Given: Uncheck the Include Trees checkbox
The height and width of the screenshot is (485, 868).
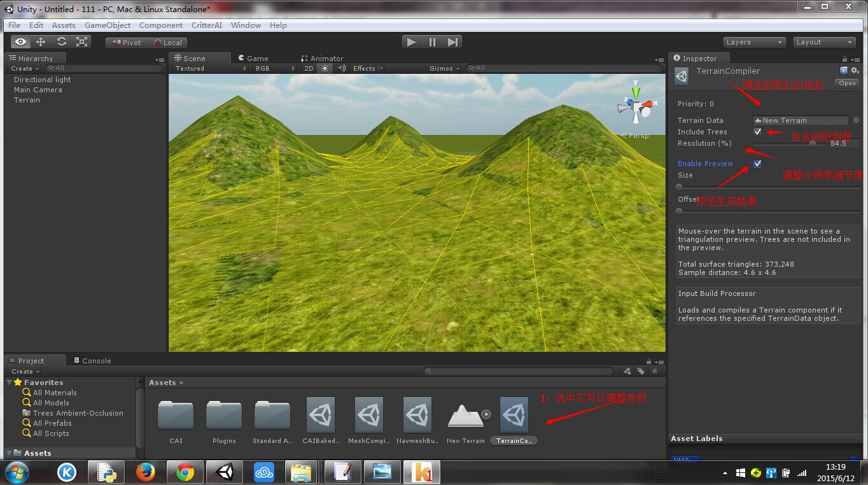Looking at the screenshot, I should coord(757,132).
